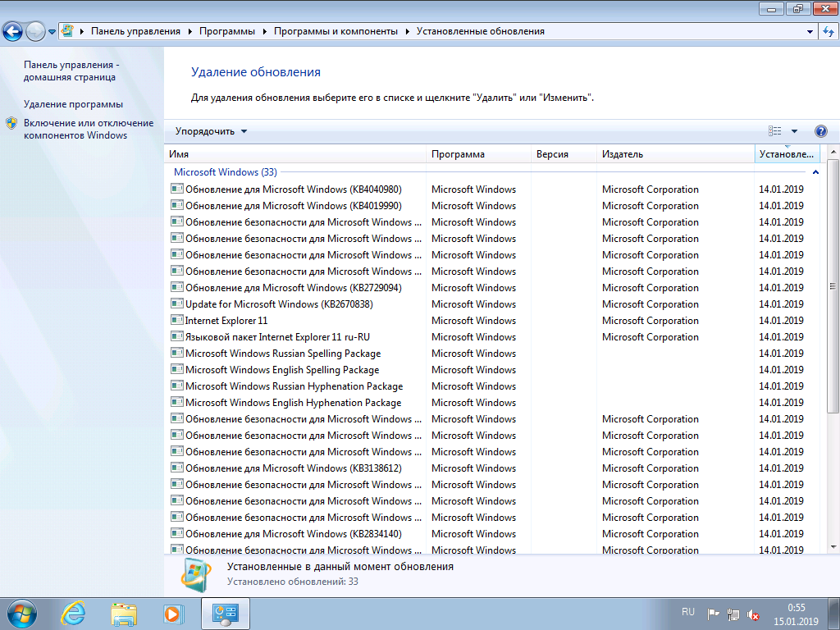
Task: Click the Refresh button beside address bar
Action: [x=829, y=32]
